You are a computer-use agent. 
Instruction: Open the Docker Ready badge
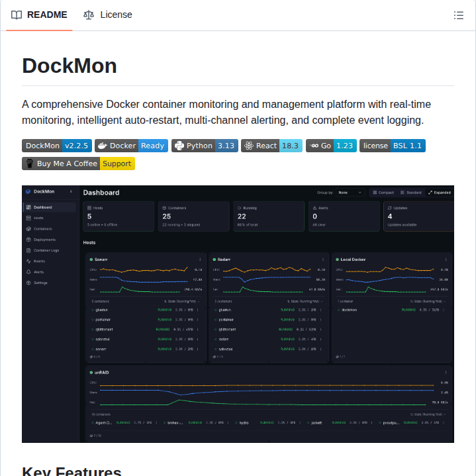(x=132, y=146)
